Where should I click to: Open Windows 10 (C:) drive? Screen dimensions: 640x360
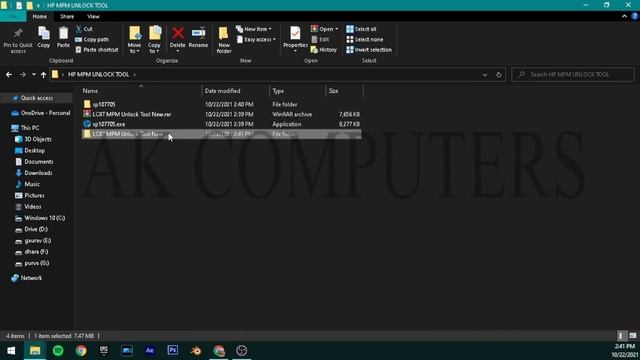click(x=40, y=218)
